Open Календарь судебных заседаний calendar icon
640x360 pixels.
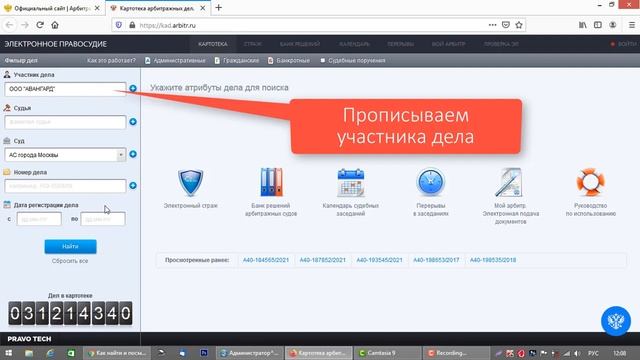(x=351, y=182)
